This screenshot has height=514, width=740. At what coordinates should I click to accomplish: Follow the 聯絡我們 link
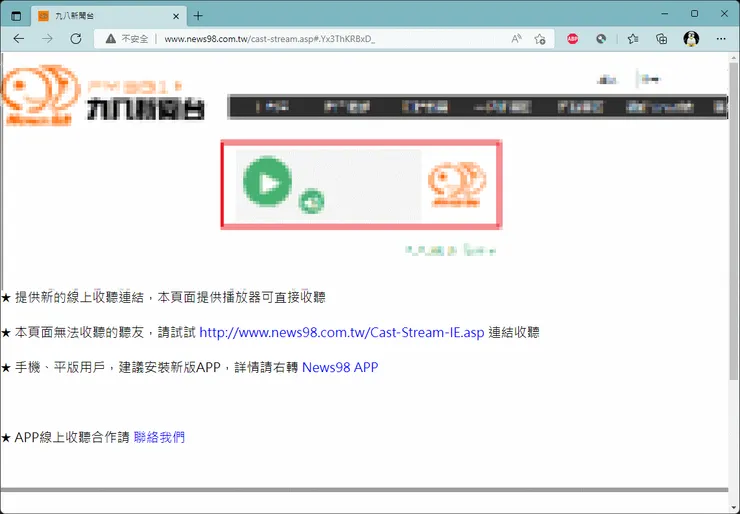click(x=159, y=437)
